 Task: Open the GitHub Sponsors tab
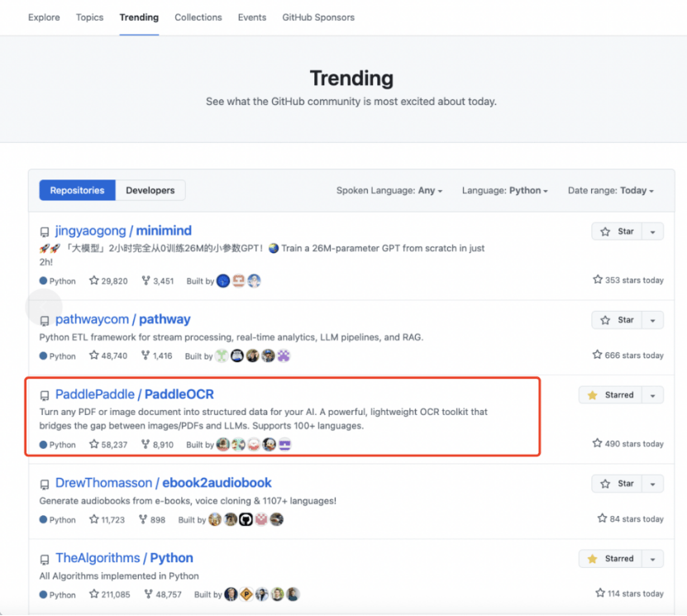pyautogui.click(x=318, y=17)
